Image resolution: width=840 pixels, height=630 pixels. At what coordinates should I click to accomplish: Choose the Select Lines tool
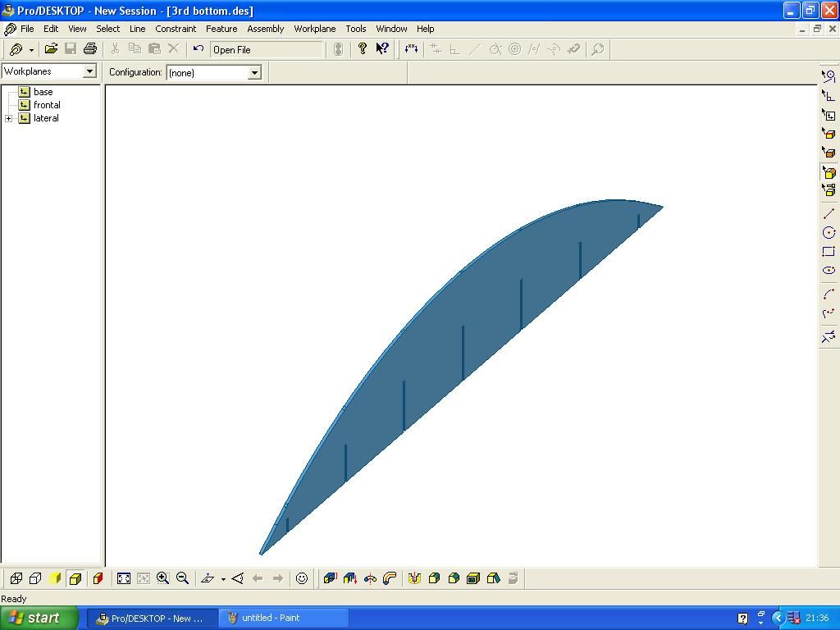point(829,76)
